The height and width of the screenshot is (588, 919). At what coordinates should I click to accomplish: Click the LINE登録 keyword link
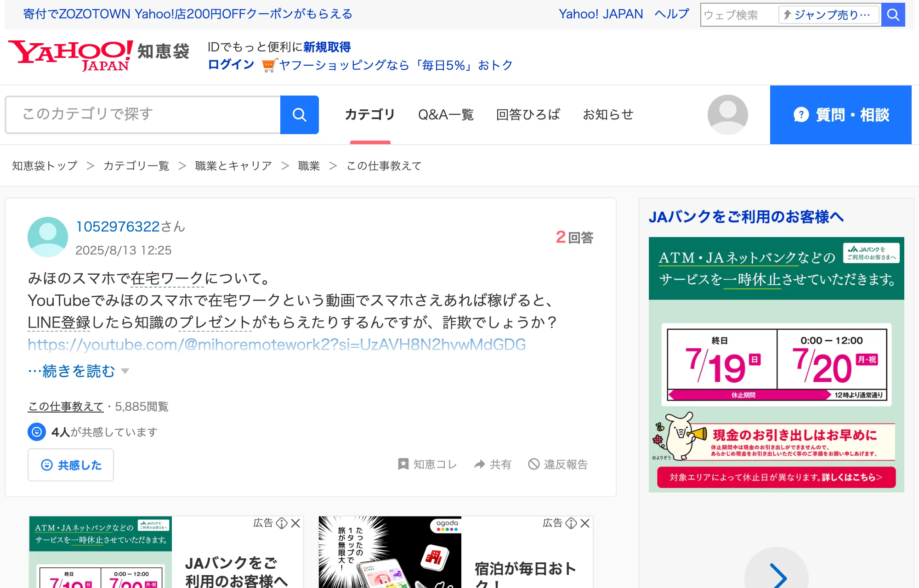[59, 322]
